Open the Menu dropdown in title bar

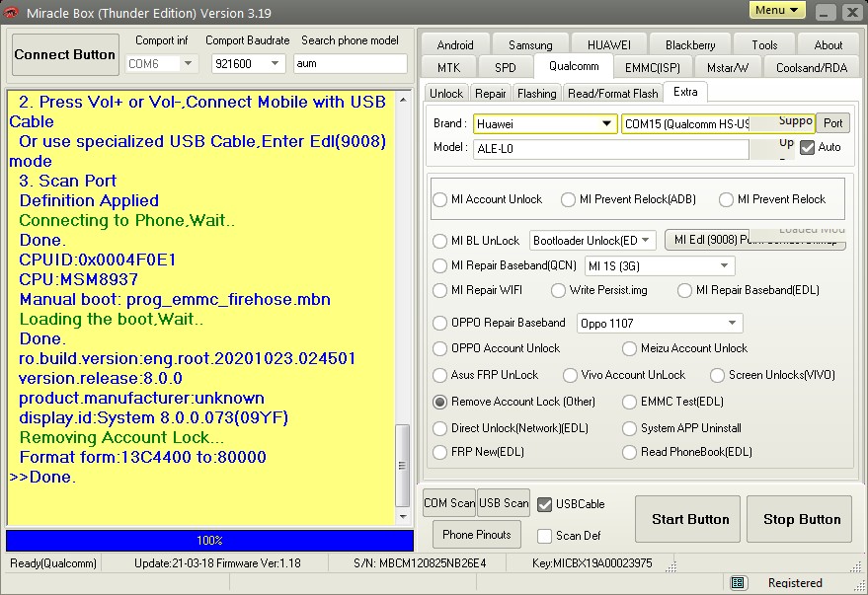click(x=777, y=11)
